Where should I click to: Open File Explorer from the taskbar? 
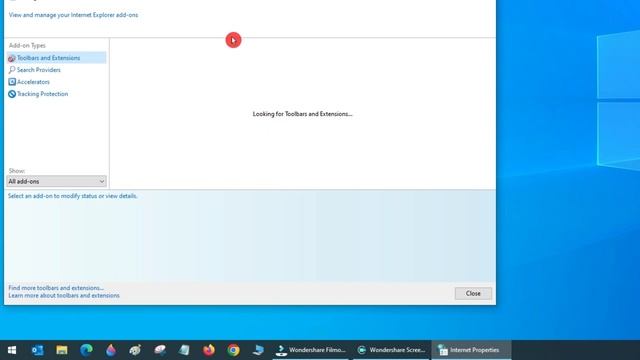tap(62, 350)
